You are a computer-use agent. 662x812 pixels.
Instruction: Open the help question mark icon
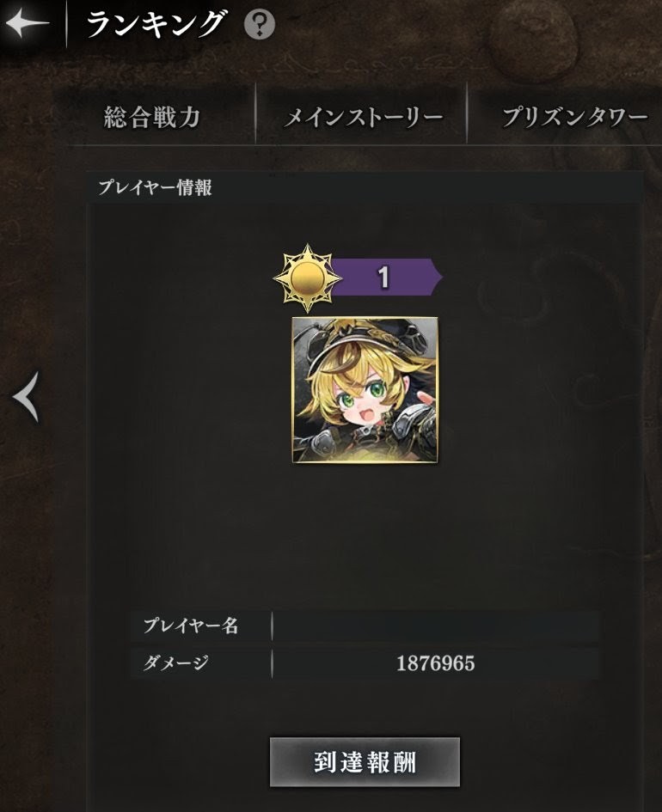[x=259, y=24]
